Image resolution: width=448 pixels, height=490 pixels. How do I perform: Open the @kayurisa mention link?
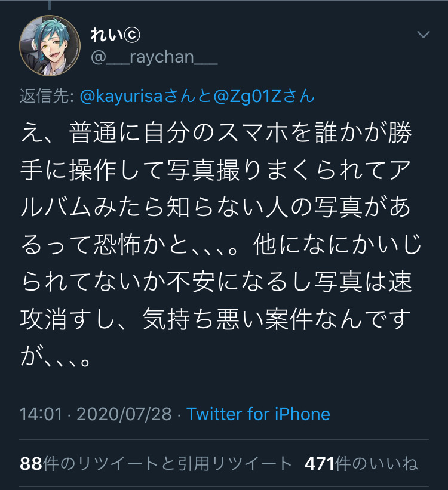click(121, 96)
